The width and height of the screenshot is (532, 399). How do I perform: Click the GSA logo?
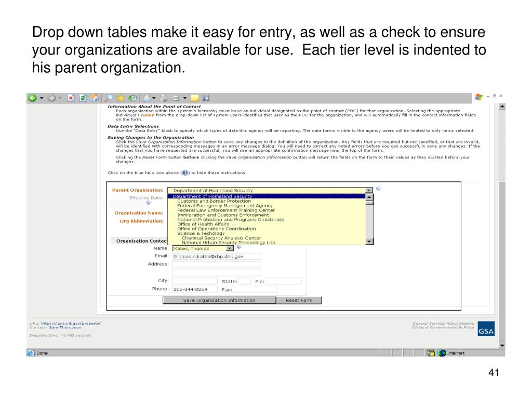[x=486, y=328]
